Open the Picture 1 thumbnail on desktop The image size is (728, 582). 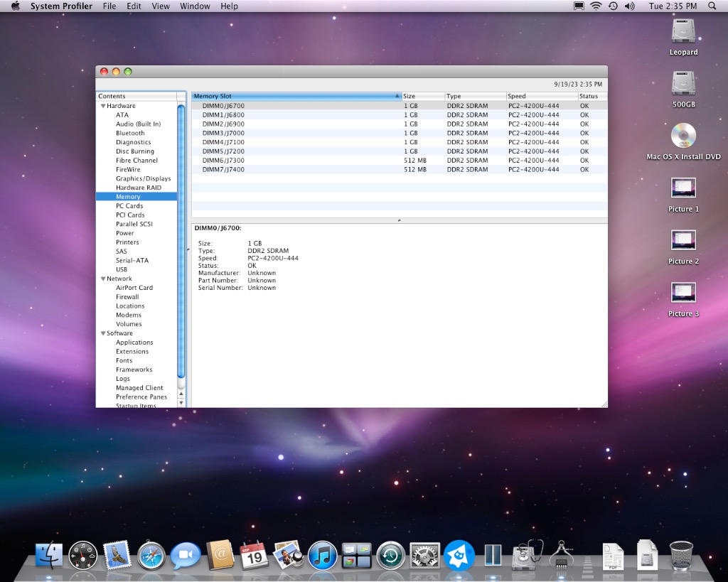point(683,188)
